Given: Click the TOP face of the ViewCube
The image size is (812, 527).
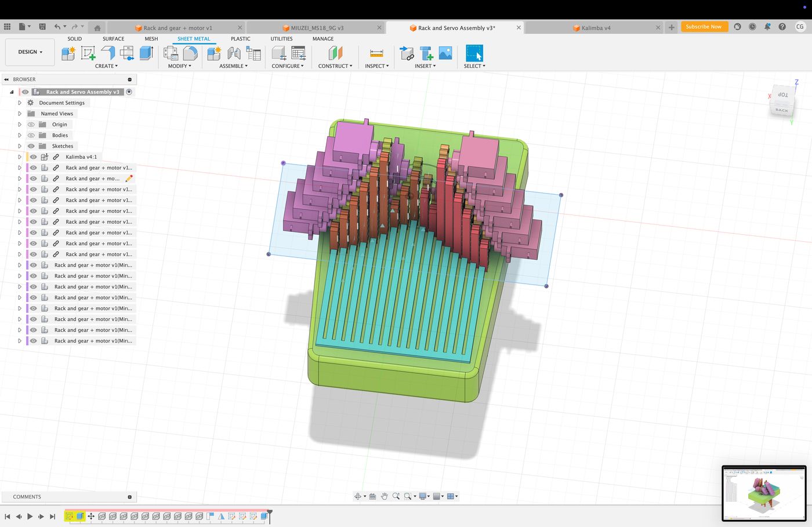Looking at the screenshot, I should click(782, 95).
